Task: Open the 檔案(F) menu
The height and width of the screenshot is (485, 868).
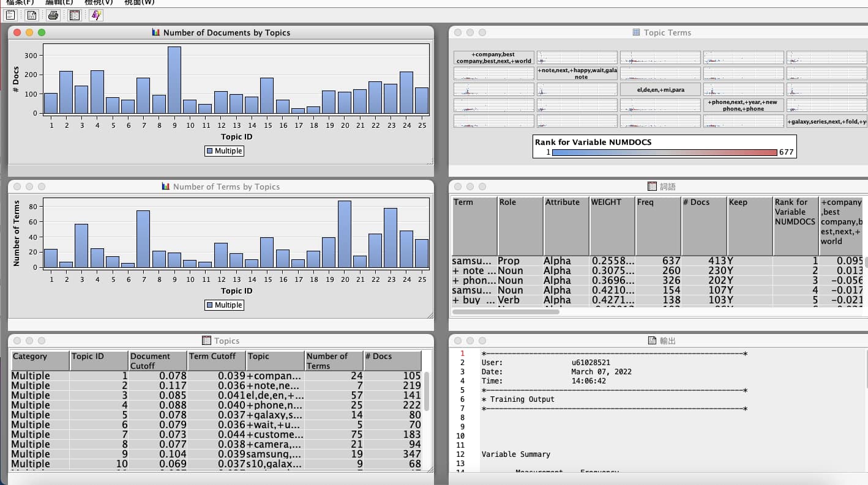Action: [x=20, y=2]
